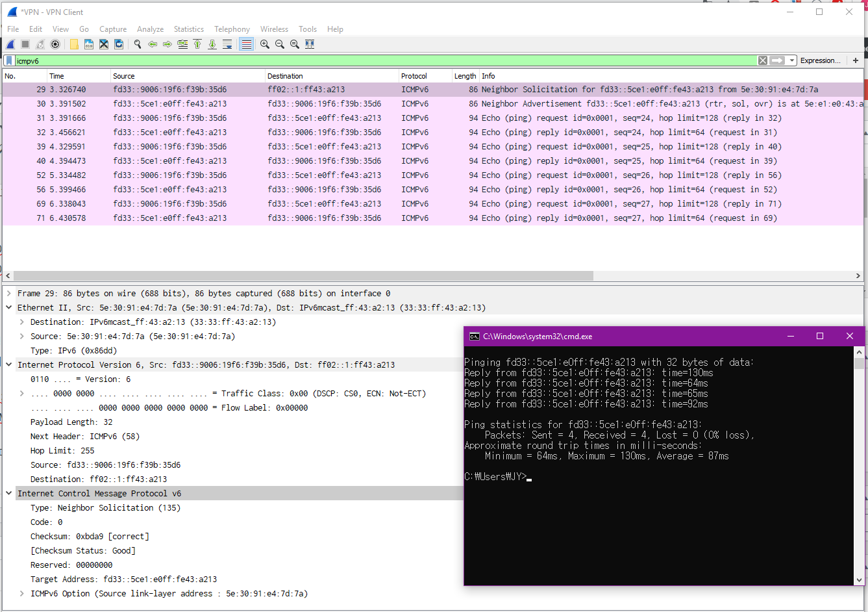Apply the display filter arrow
Image resolution: width=868 pixels, height=612 pixels.
pyautogui.click(x=777, y=60)
